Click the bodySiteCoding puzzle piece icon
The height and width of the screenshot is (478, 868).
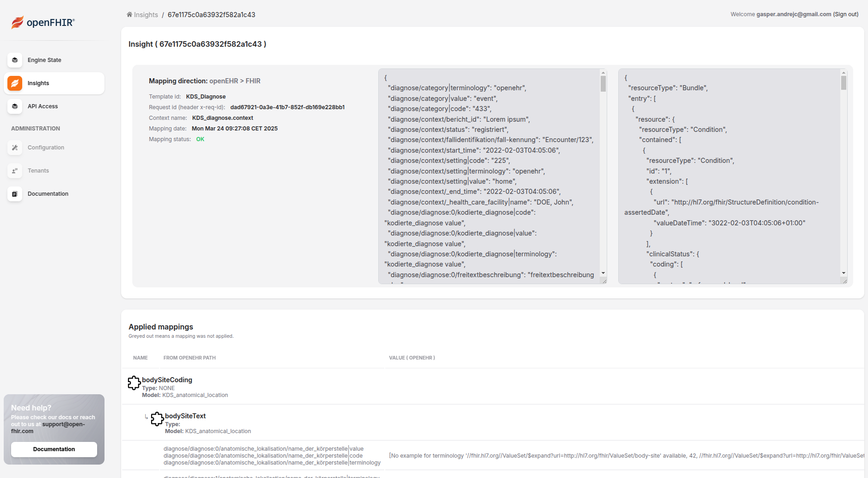134,383
